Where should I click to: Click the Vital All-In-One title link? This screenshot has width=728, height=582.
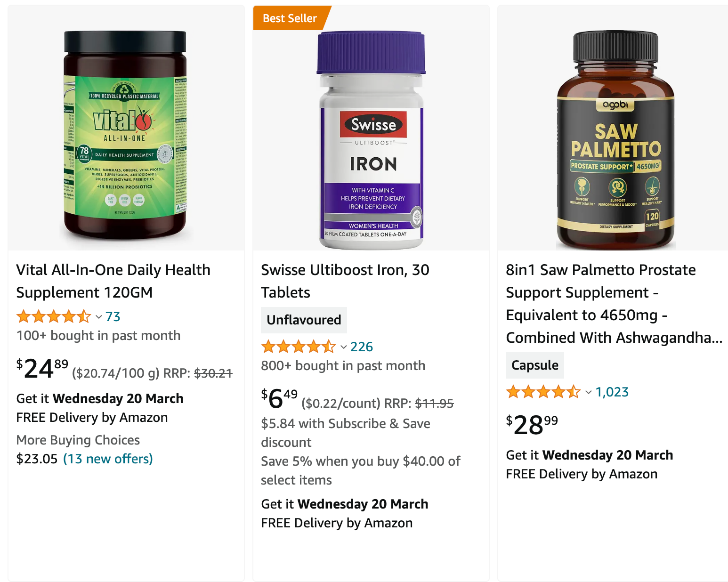113,281
